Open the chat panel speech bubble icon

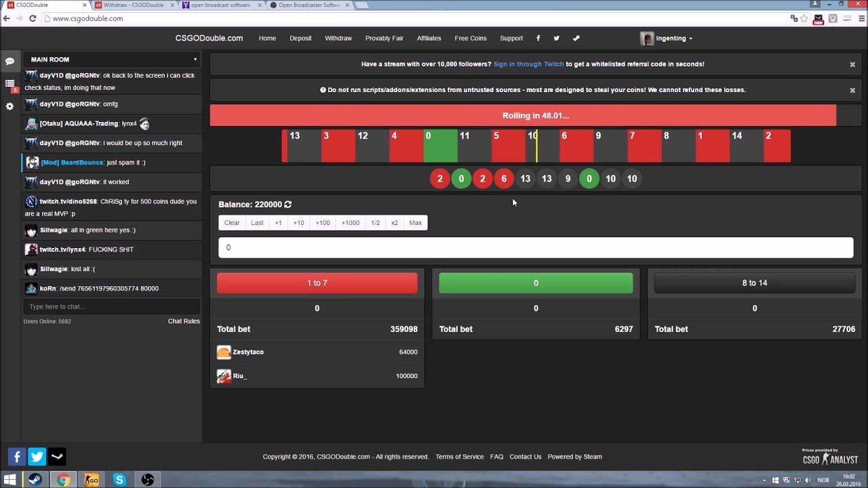pyautogui.click(x=9, y=62)
